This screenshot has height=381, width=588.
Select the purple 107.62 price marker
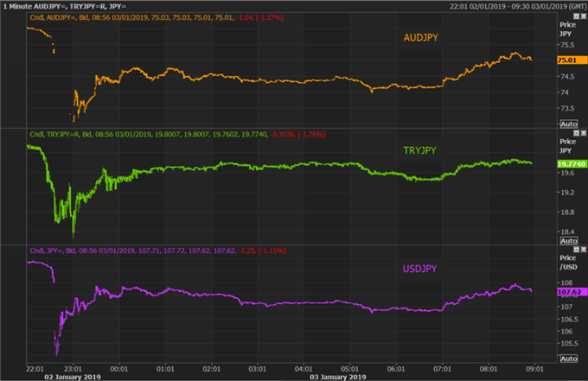(x=572, y=292)
